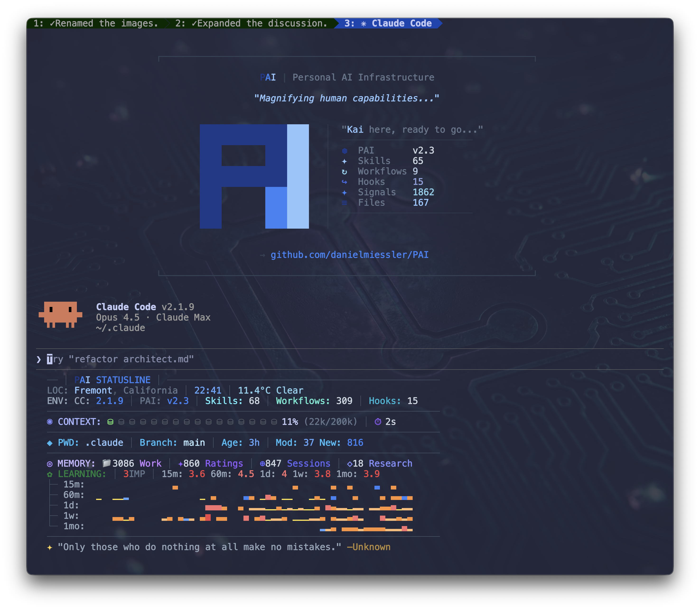
Task: Click the "Magnifying human capabilities..." tagline
Action: [347, 98]
